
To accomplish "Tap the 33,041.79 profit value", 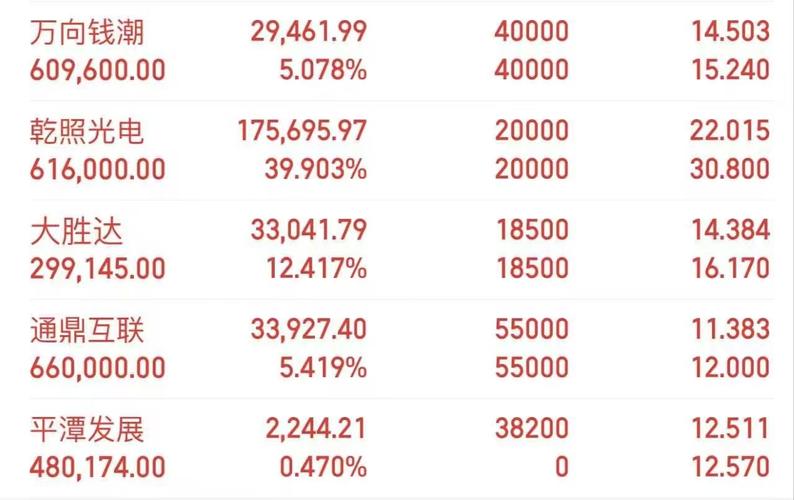I will pyautogui.click(x=309, y=230).
